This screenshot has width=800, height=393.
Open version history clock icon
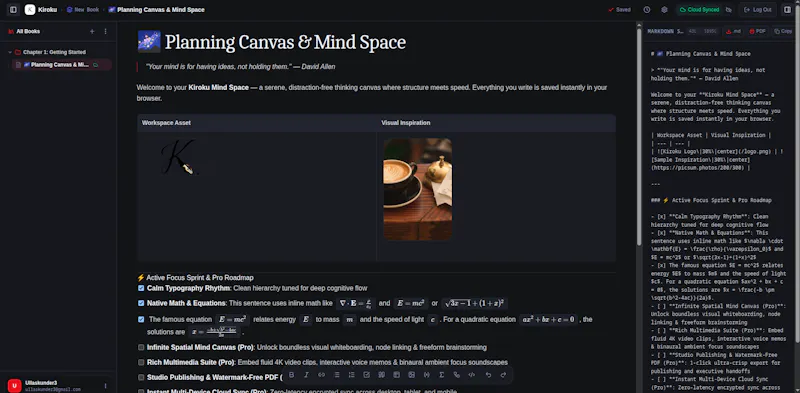coord(647,10)
